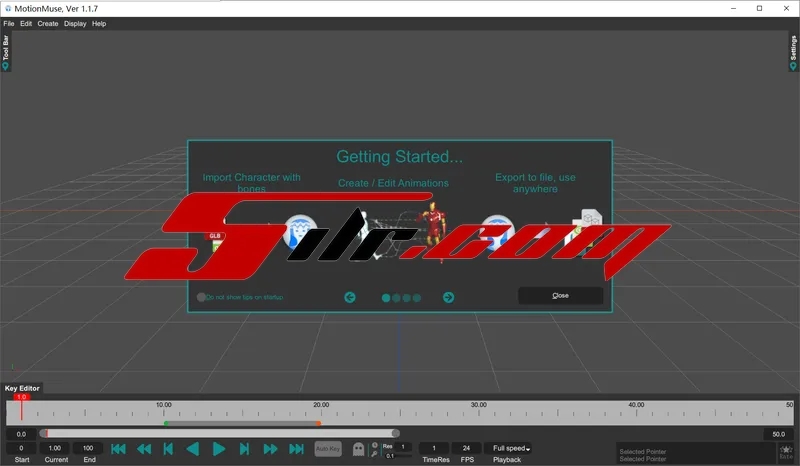Click the 'Export to file, use anywhere' text
The width and height of the screenshot is (800, 466).
(535, 183)
